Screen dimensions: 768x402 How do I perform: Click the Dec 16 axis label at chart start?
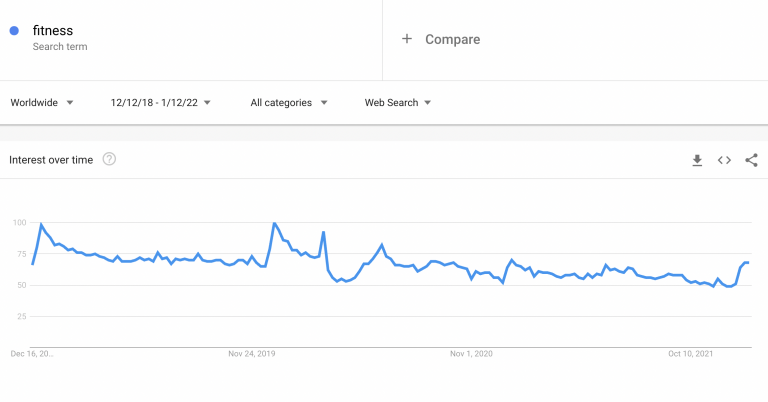pyautogui.click(x=32, y=354)
